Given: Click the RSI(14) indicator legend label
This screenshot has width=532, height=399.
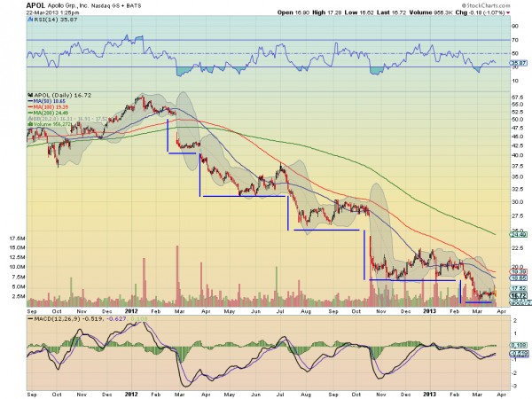Looking at the screenshot, I should 52,20.
